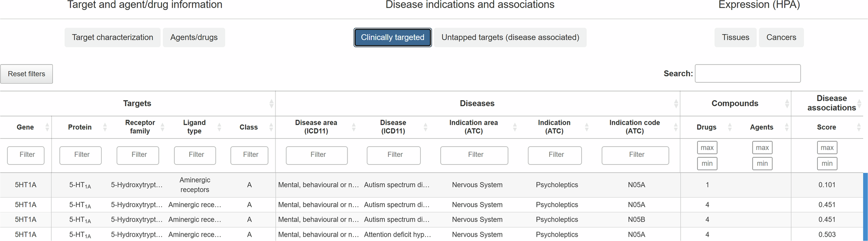Click the Search text field
Image resolution: width=868 pixels, height=241 pixels.
coord(747,74)
